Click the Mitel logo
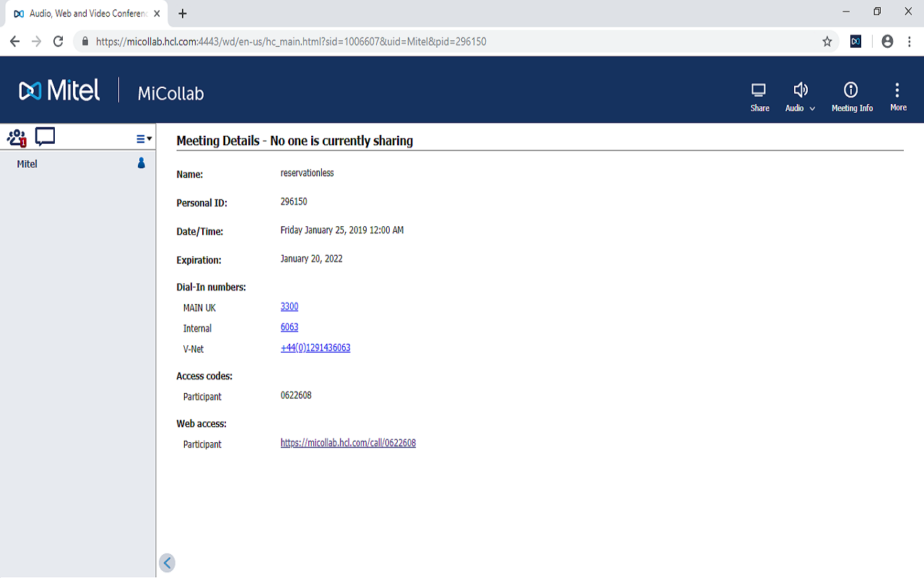924x578 pixels. pyautogui.click(x=59, y=91)
